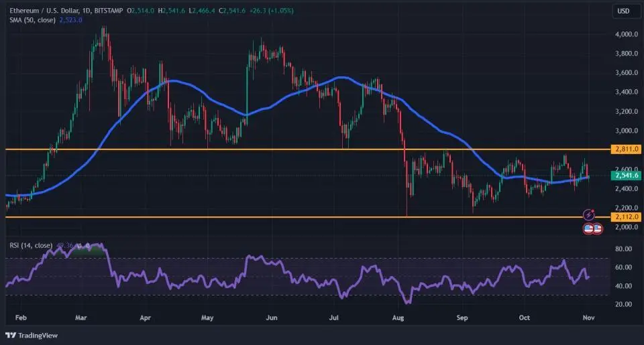Click the purple lightning event icon
Viewport: 644px width, 345px height.
[x=589, y=215]
